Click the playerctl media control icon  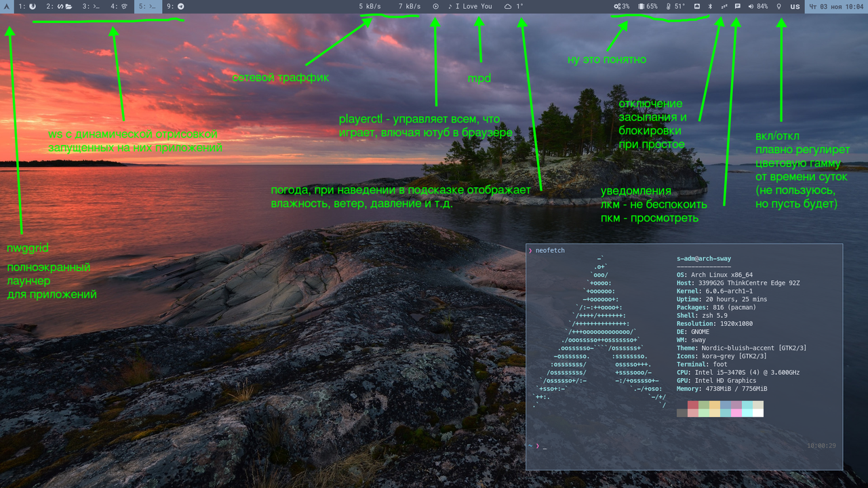pos(435,6)
